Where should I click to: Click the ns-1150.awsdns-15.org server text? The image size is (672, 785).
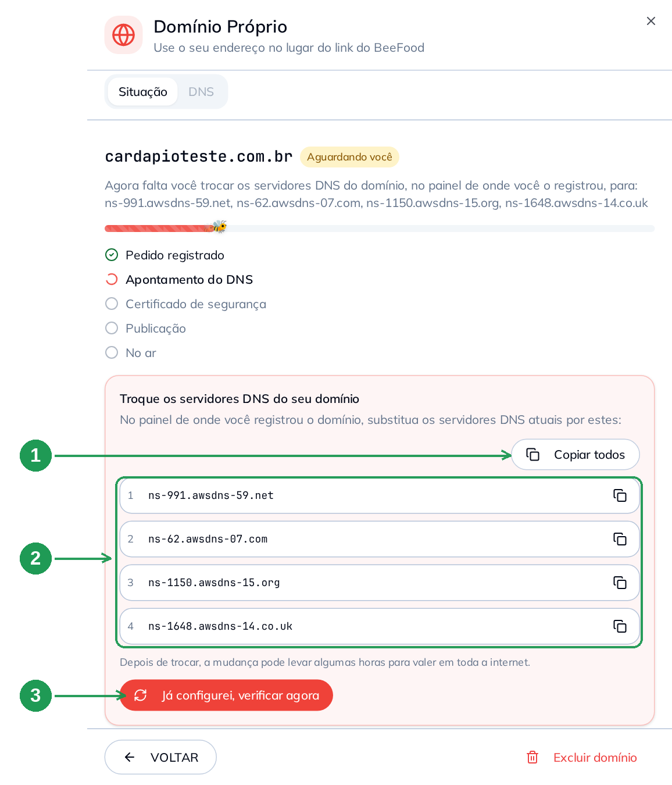[x=214, y=583]
